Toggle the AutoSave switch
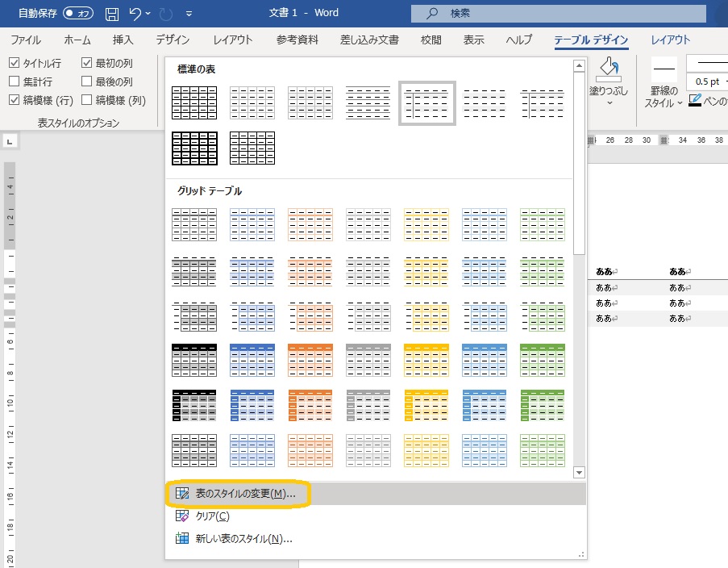The height and width of the screenshot is (568, 728). tap(79, 14)
